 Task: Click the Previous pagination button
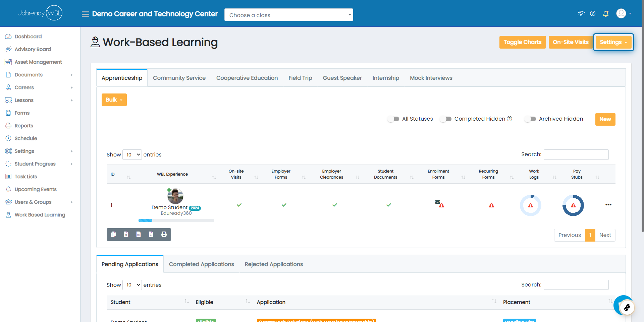tap(570, 235)
